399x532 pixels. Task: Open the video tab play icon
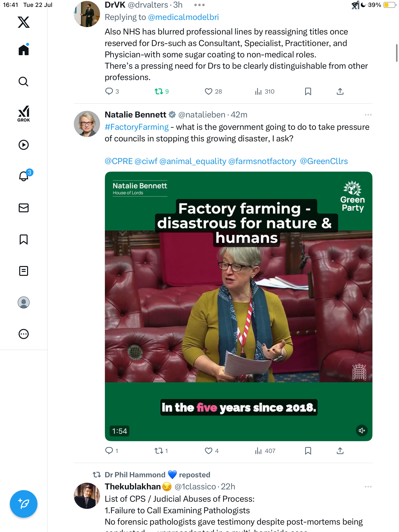coord(24,145)
